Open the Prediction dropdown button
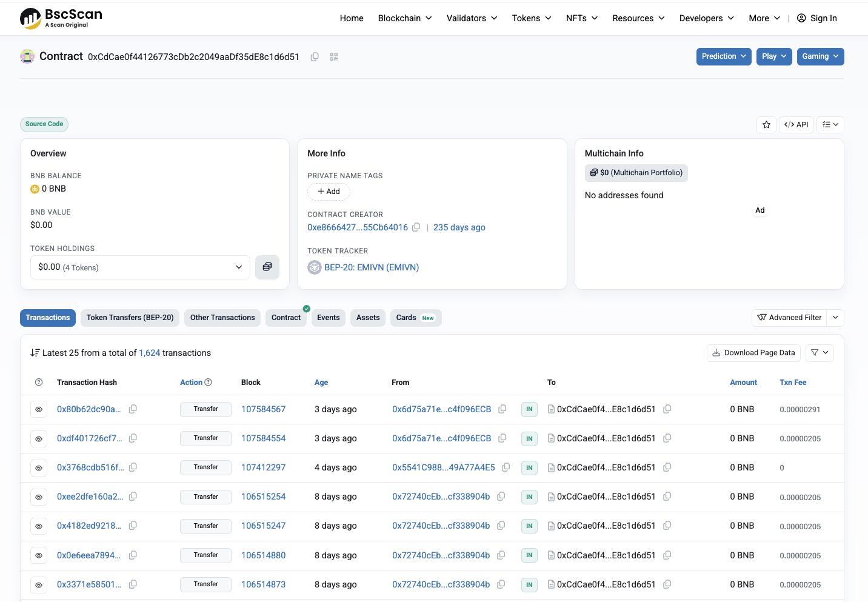868x602 pixels. coord(724,56)
